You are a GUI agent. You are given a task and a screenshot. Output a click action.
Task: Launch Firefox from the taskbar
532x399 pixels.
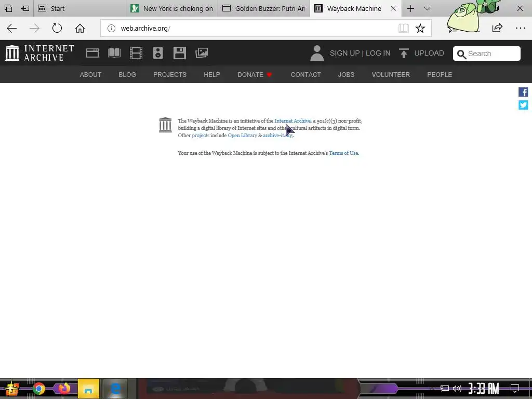tap(64, 388)
